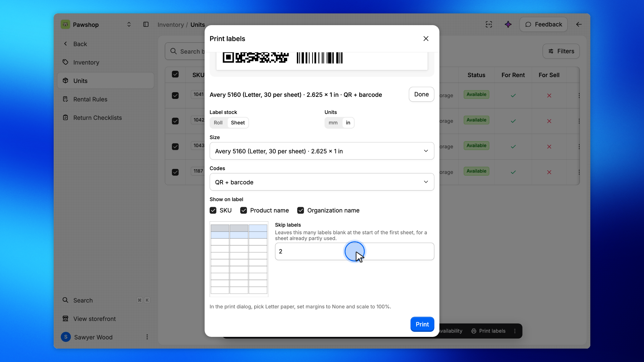This screenshot has width=644, height=362.
Task: Click the Inventory breadcrumb
Action: click(171, 25)
